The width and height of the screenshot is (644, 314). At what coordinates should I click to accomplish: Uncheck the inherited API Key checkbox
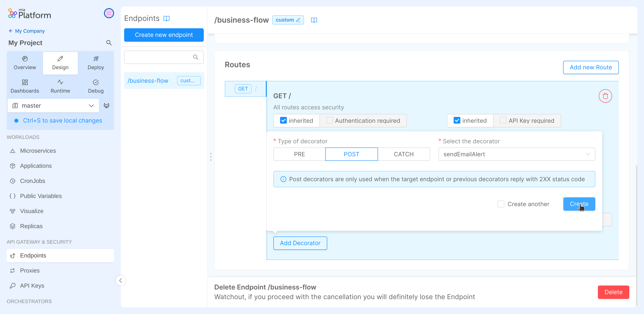coord(457,120)
